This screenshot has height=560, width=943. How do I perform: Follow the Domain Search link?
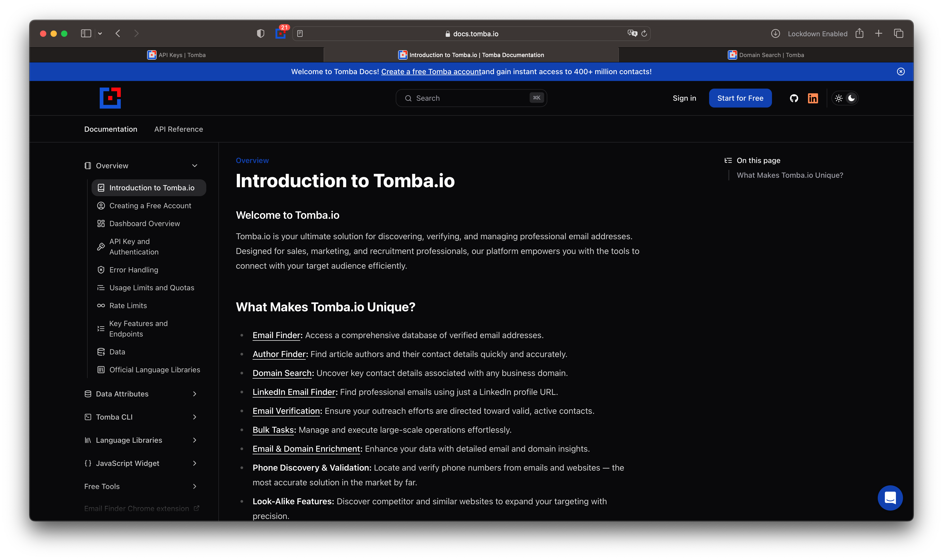(282, 373)
